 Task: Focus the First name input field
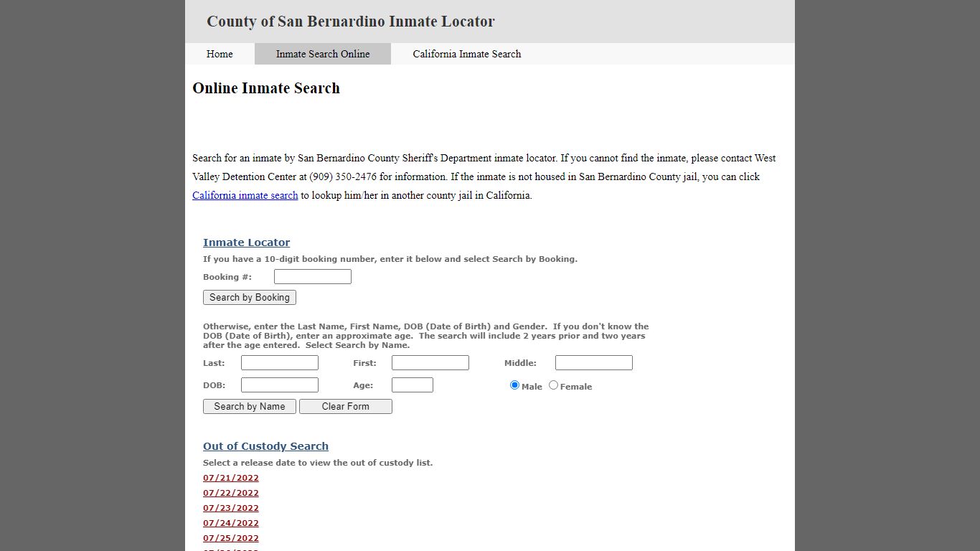430,363
